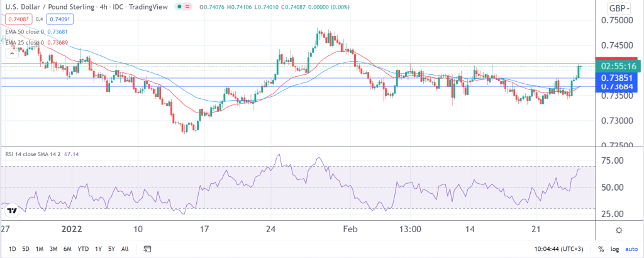Viewport: 644px width, 258px height.
Task: Set time range to YTD
Action: (84, 249)
